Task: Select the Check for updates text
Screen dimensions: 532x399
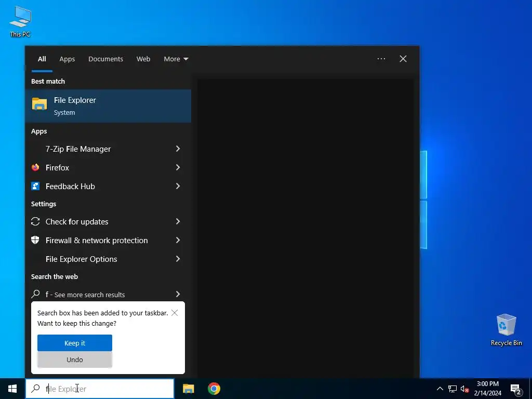Action: click(77, 221)
